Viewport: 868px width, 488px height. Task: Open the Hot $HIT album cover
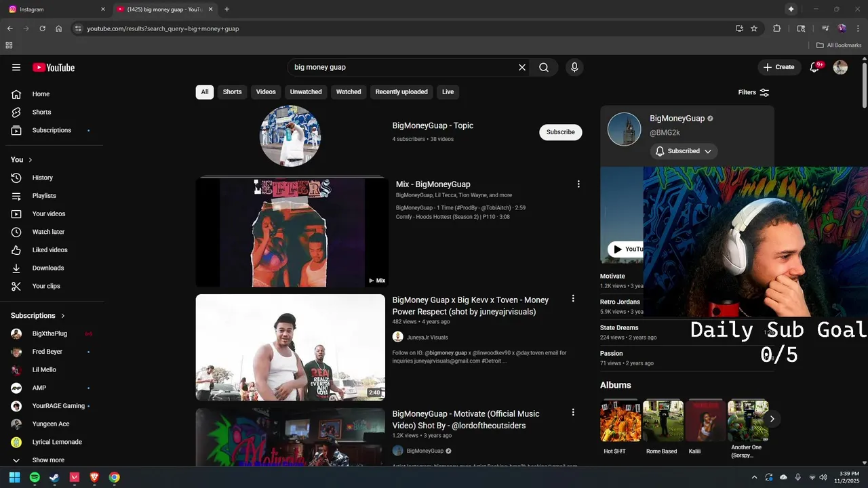point(620,421)
